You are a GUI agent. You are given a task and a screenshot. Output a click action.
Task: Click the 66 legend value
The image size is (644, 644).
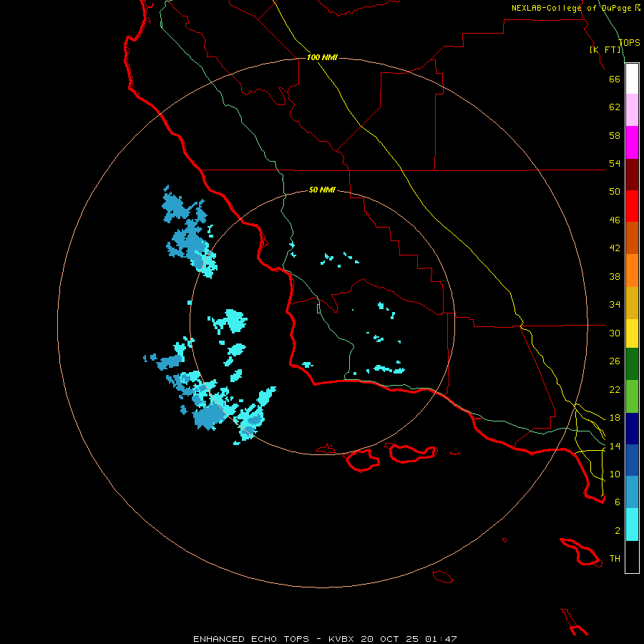pyautogui.click(x=615, y=79)
